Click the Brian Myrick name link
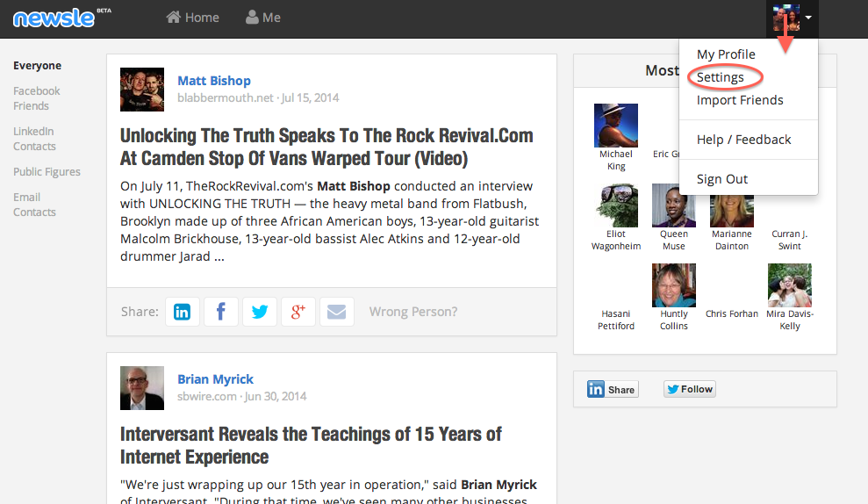 coord(215,379)
